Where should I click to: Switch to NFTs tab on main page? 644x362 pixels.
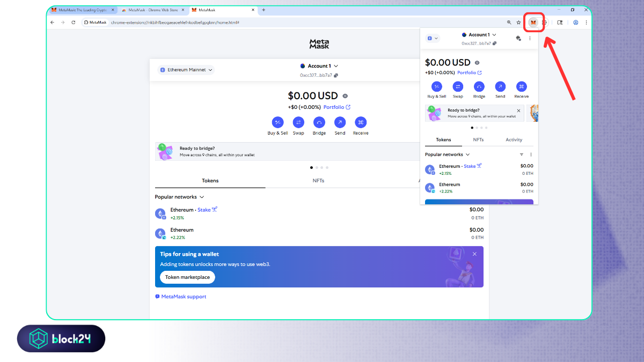click(x=318, y=181)
